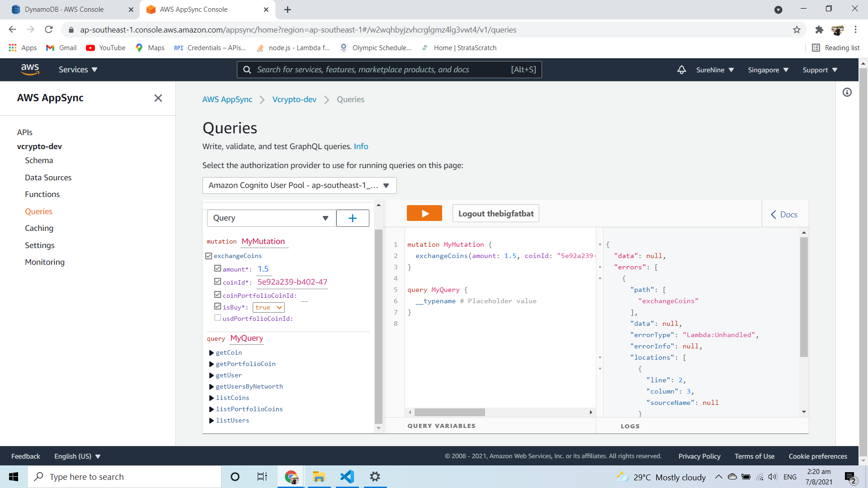Open the authorization provider dropdown
Screen dimensions: 868x488
(x=299, y=185)
